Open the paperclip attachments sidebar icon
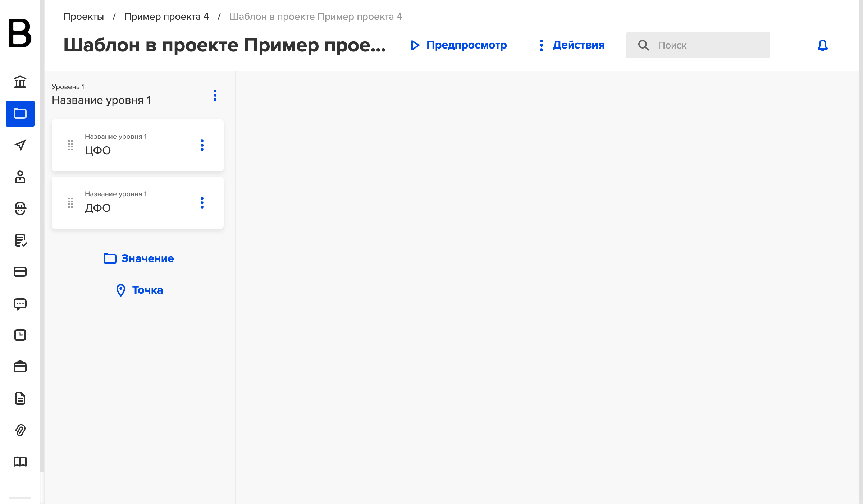 point(20,430)
